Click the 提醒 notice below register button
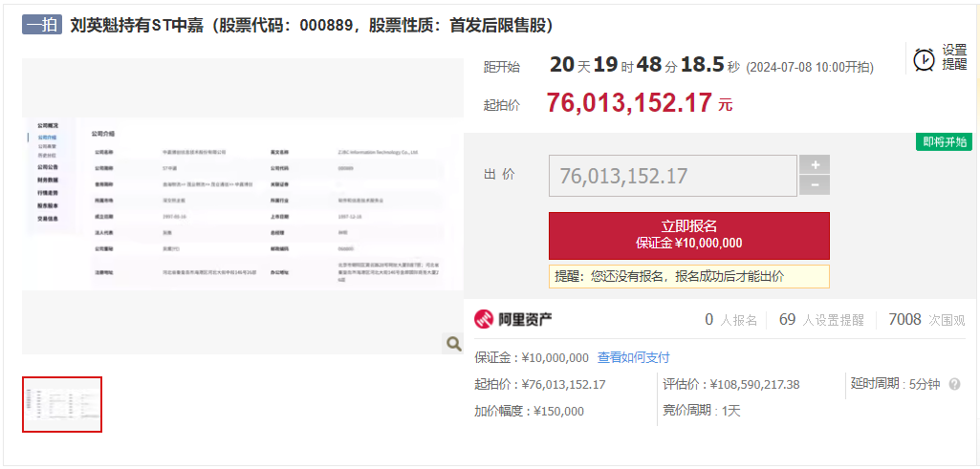 point(688,276)
